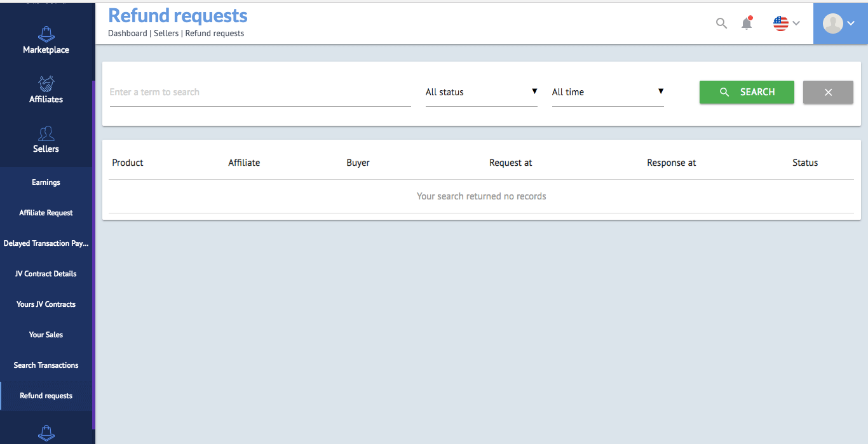Viewport: 868px width, 444px height.
Task: Open Affiliate Request in the sidebar
Action: [46, 213]
